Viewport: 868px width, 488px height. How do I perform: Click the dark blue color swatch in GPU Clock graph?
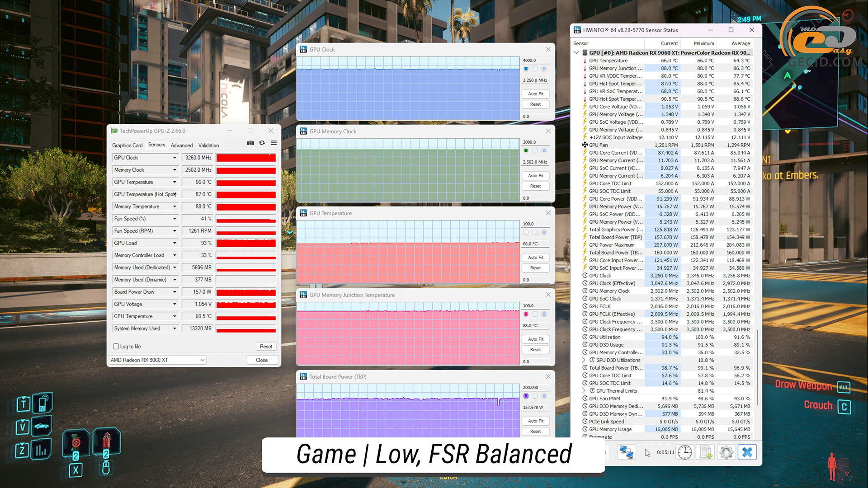(526, 69)
